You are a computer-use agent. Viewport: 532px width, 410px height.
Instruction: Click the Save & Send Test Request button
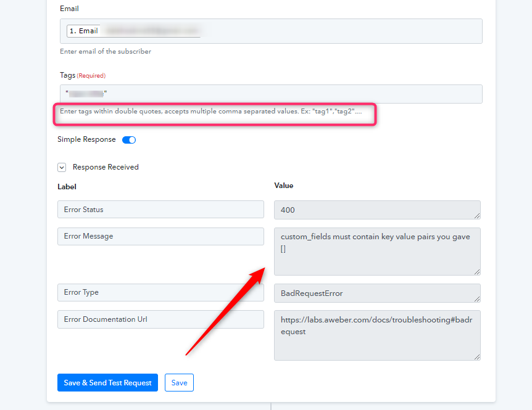click(x=107, y=382)
